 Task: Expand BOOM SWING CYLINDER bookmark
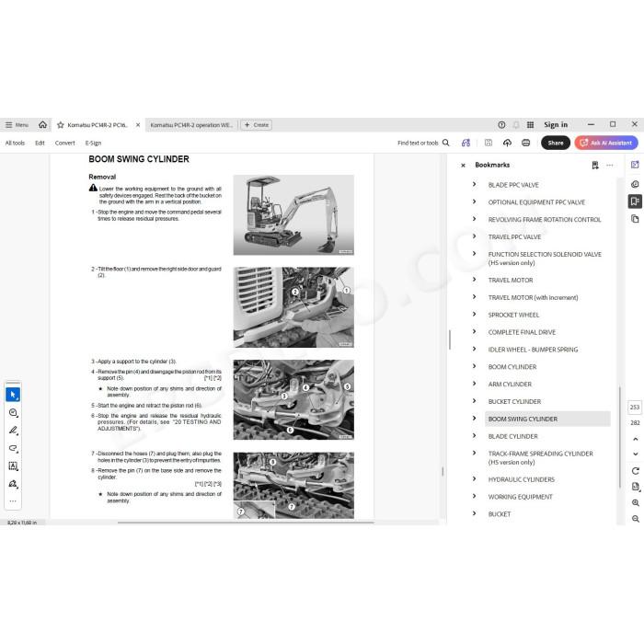pyautogui.click(x=474, y=418)
